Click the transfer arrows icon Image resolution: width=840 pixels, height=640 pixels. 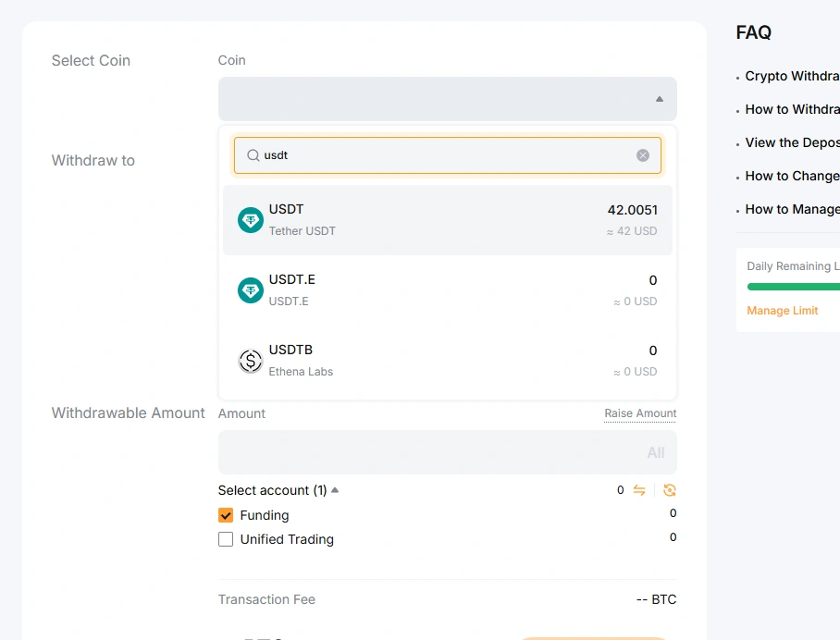click(x=639, y=490)
